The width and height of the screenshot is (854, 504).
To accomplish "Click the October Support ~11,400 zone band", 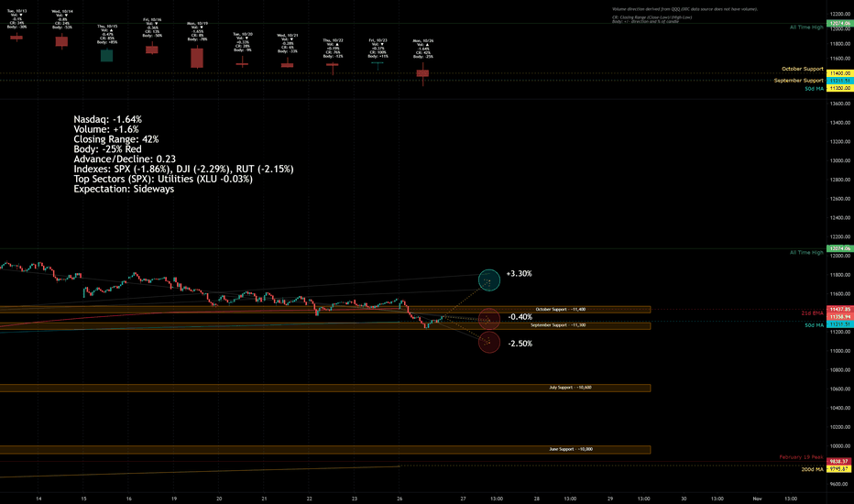I will [325, 310].
